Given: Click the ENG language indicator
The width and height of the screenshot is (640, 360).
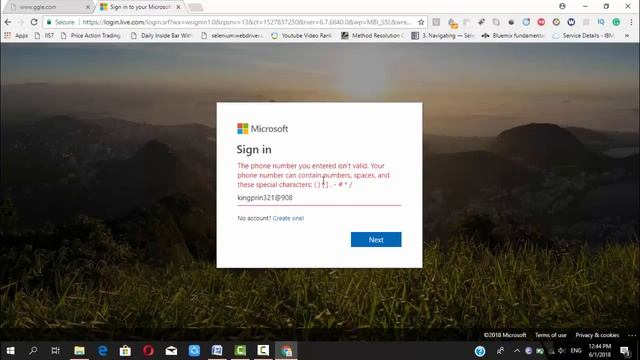Looking at the screenshot, I should (x=576, y=351).
